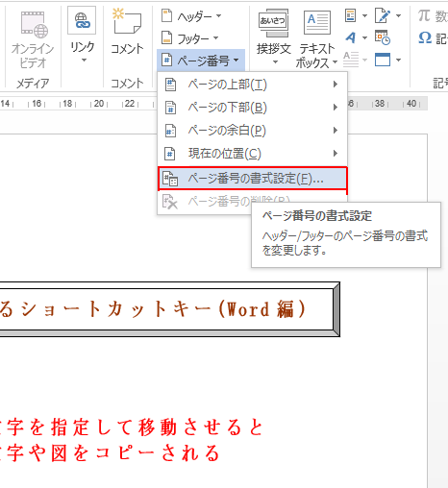Click the Object insert icon
The width and height of the screenshot is (448, 488).
383,60
